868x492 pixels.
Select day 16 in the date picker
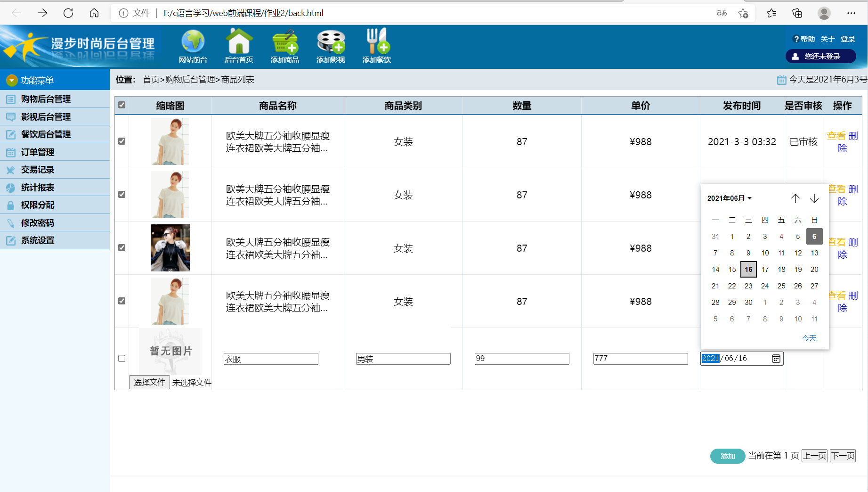tap(748, 269)
